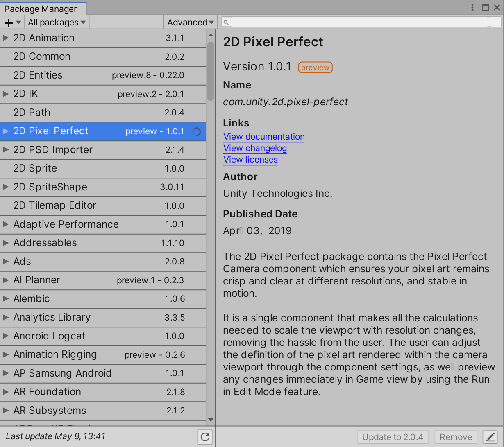
Task: Expand the Animation Rigging versions
Action: point(6,354)
